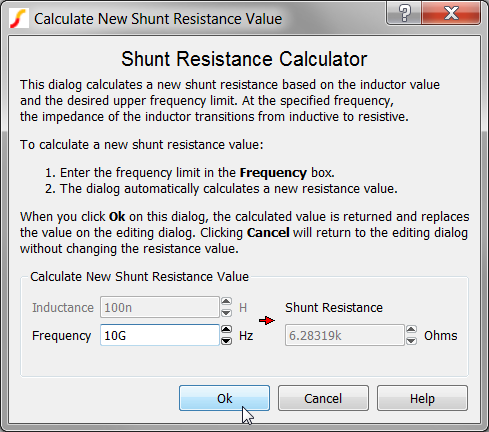Image resolution: width=489 pixels, height=432 pixels.
Task: Click the Inductance down spinner arrow
Action: (x=226, y=313)
